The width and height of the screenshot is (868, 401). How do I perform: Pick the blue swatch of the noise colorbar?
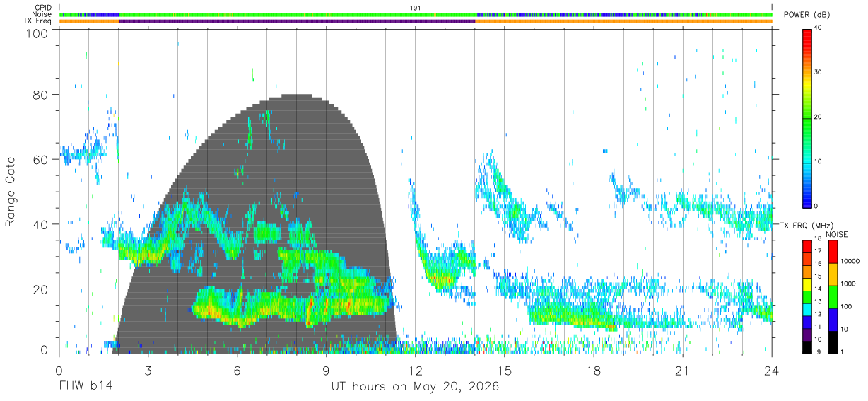tap(833, 320)
